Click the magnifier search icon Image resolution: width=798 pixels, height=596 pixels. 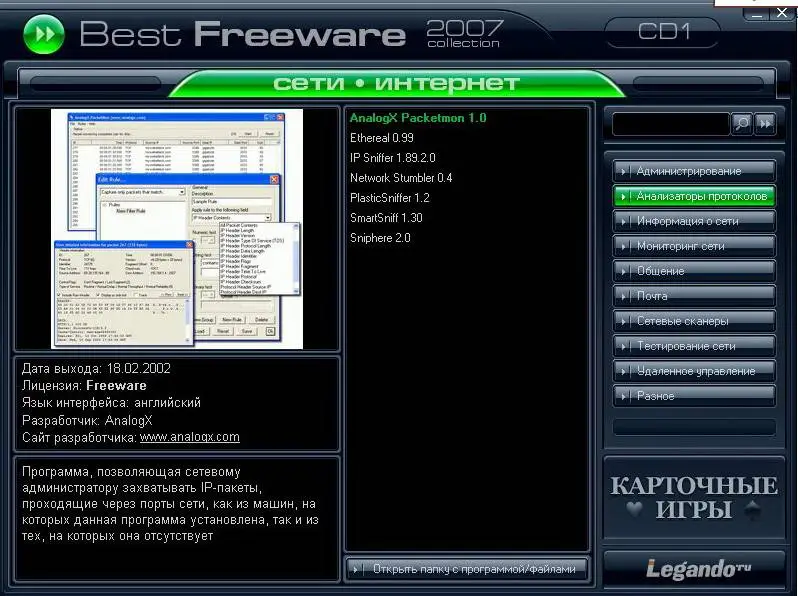pyautogui.click(x=742, y=123)
